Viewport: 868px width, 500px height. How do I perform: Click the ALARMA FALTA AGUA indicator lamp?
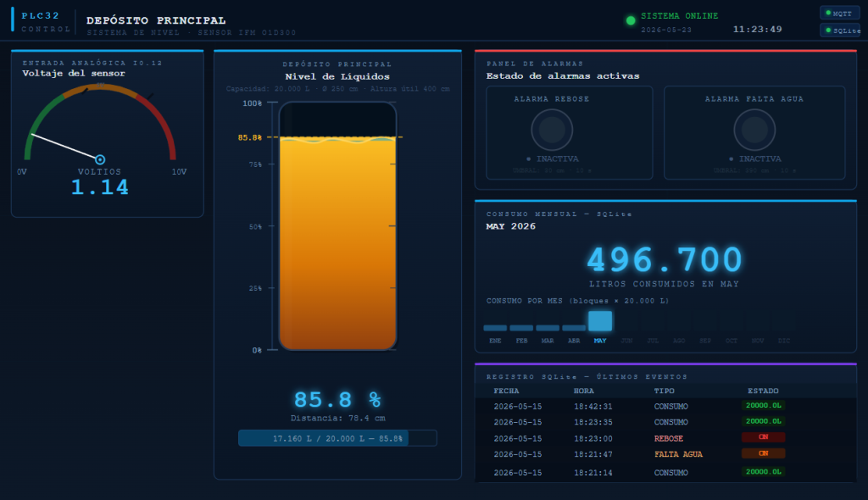[754, 131]
